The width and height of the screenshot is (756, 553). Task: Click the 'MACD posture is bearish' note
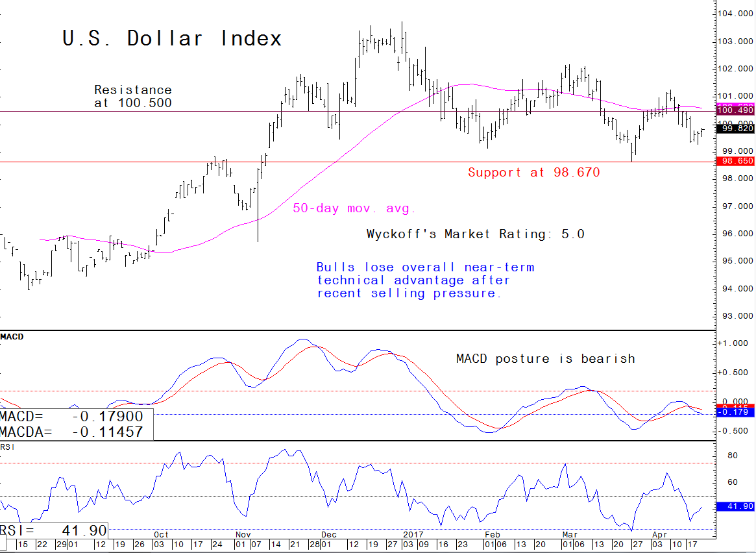(x=545, y=359)
